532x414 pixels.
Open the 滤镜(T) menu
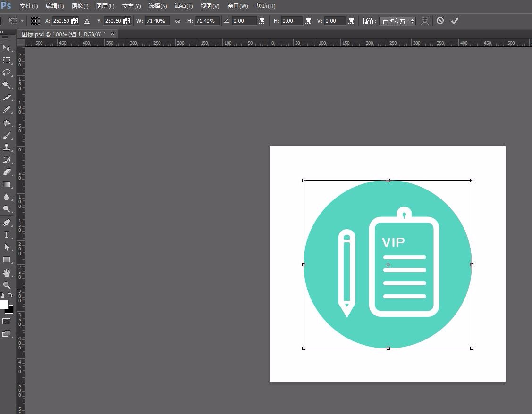184,6
